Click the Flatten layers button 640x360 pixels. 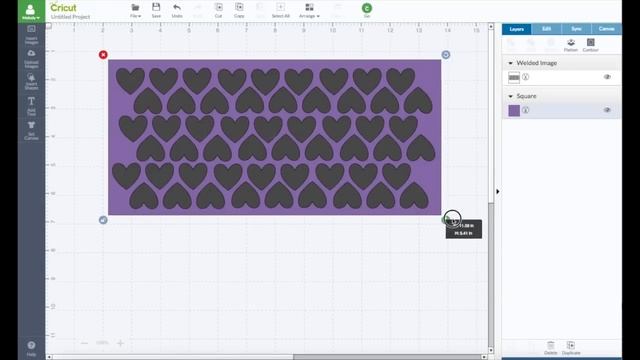click(x=571, y=45)
